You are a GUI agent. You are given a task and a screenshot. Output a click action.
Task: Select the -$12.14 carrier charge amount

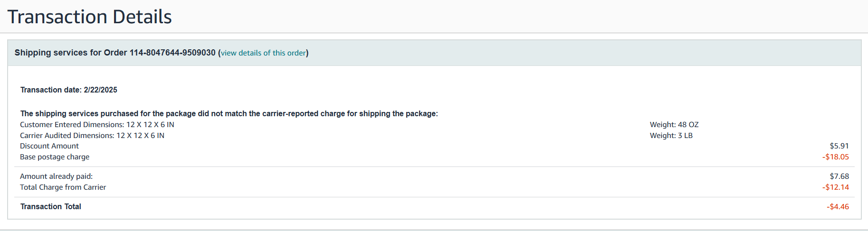[836, 187]
